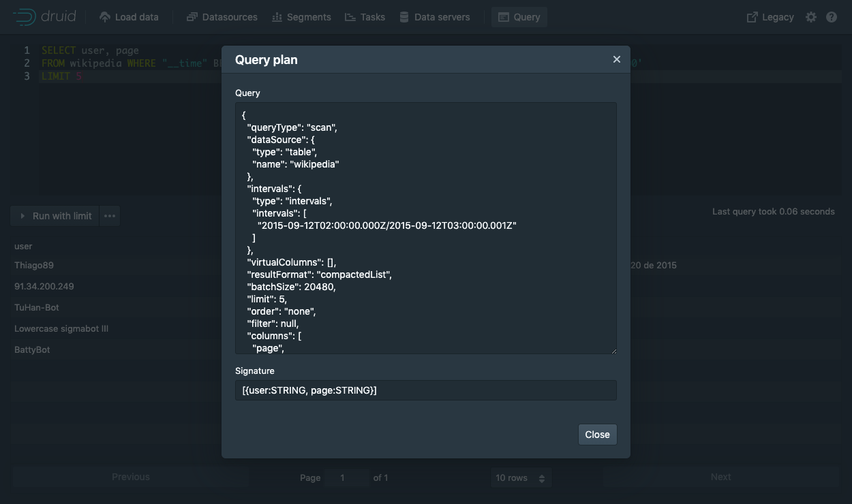Click the Druid logo
Image resolution: width=852 pixels, height=504 pixels.
click(45, 17)
